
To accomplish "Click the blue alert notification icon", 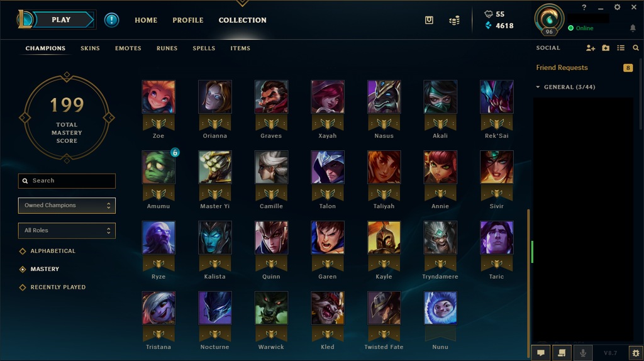I will click(111, 19).
